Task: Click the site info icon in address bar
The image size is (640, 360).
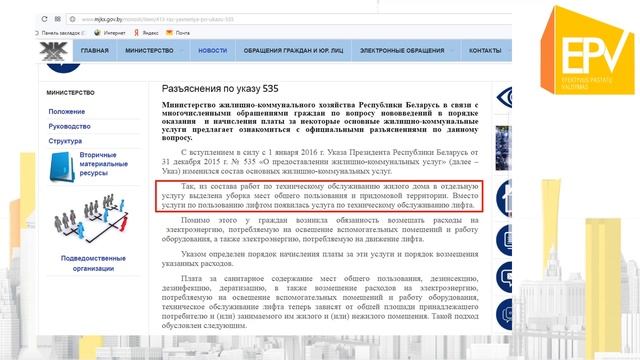Action: point(72,19)
